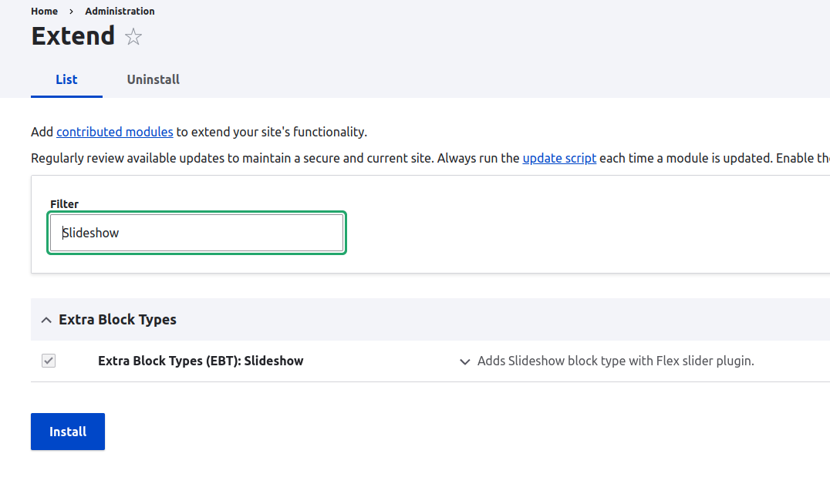Toggle the EBT Slideshow module checkbox
The width and height of the screenshot is (830, 504).
49,361
